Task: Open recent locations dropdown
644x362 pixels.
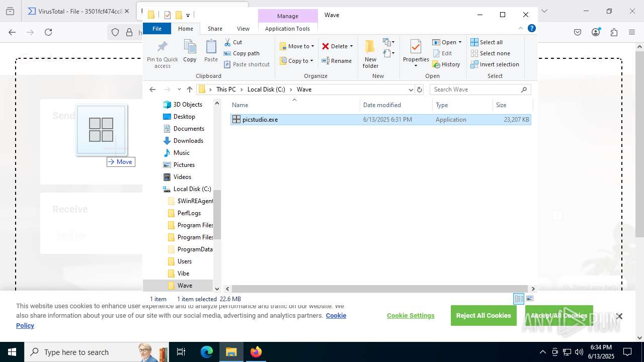Action: click(x=179, y=89)
